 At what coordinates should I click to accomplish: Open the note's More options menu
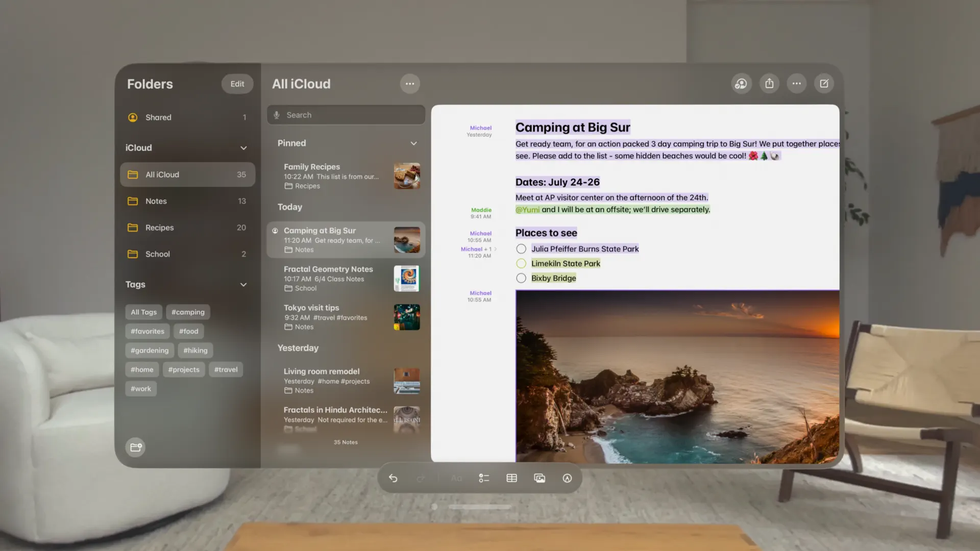[x=796, y=83]
